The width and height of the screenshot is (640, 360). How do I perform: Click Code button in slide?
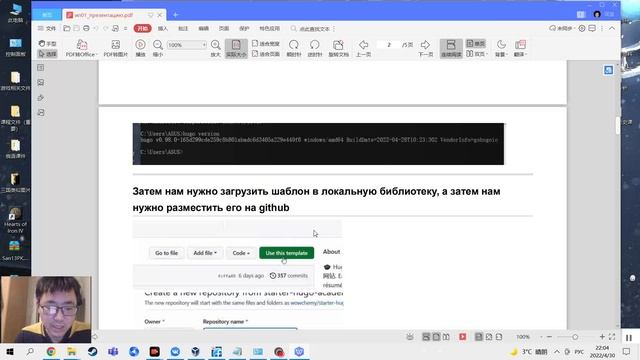[x=241, y=253]
